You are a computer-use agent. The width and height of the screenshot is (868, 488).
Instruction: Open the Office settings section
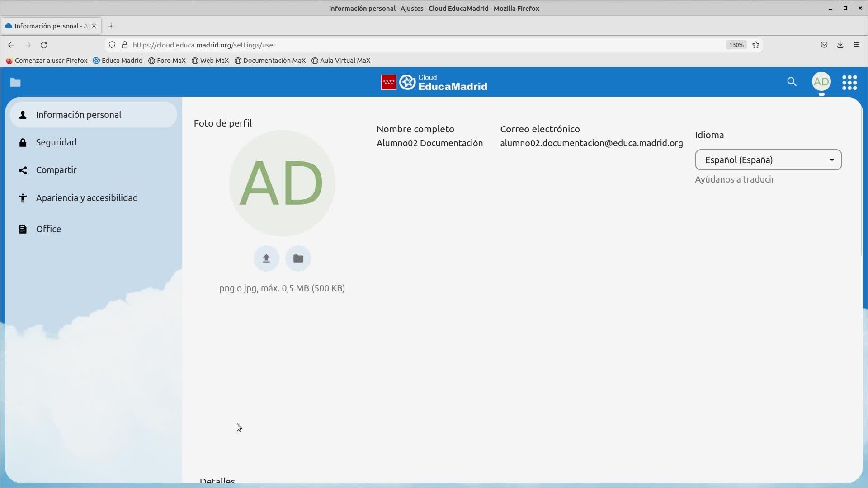pyautogui.click(x=48, y=229)
